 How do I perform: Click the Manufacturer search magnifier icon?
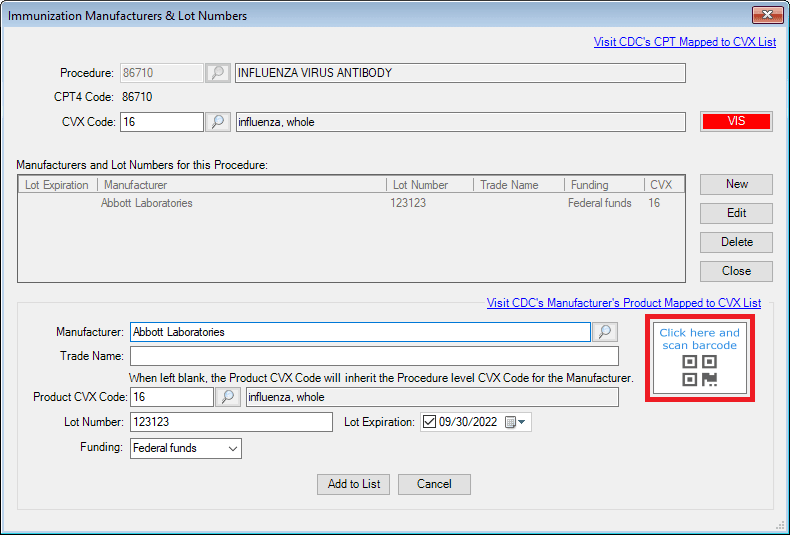605,332
